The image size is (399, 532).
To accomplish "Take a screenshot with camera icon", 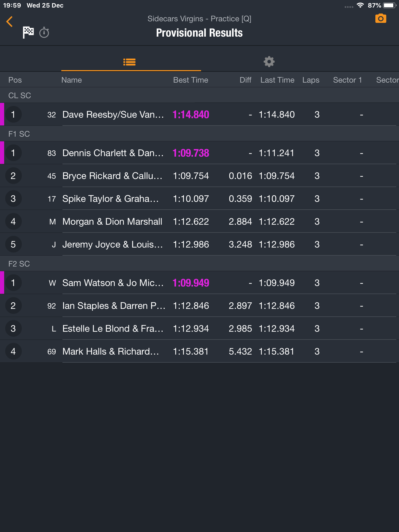I will pos(381,18).
